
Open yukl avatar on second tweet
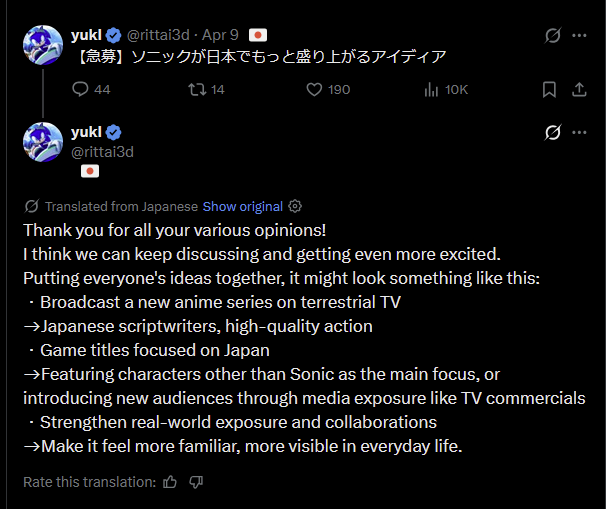(x=43, y=142)
